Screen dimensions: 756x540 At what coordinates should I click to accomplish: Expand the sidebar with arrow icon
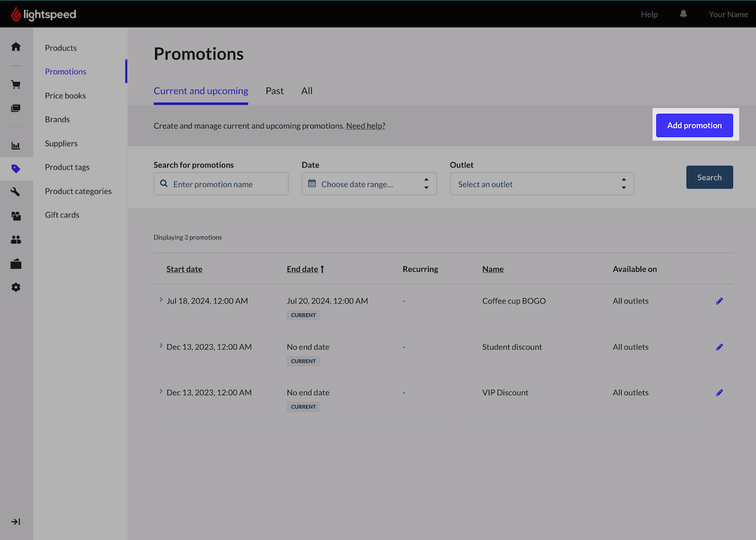(16, 522)
